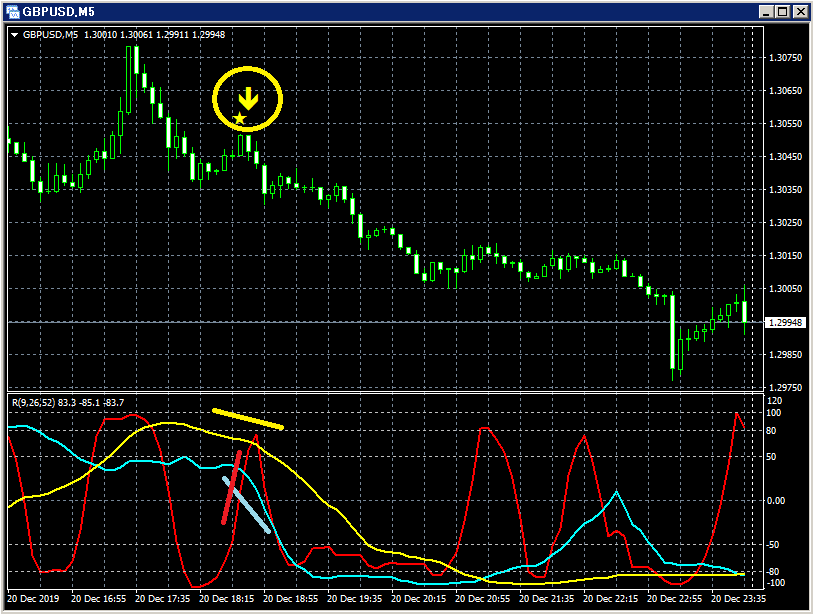Click the -80 level on indicator scale
Viewport: 813px width, 614px height.
point(773,572)
